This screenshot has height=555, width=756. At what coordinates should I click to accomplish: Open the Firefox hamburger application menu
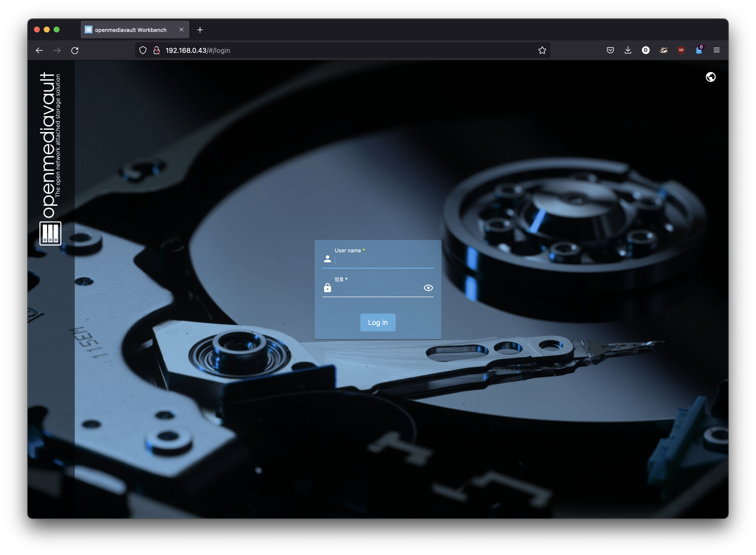[716, 50]
